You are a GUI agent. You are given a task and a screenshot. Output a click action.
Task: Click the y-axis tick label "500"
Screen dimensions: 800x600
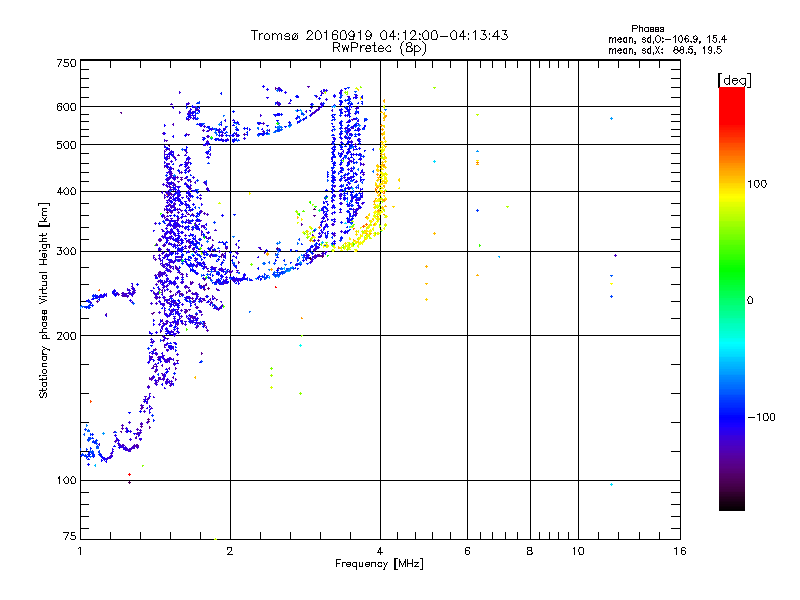(66, 145)
